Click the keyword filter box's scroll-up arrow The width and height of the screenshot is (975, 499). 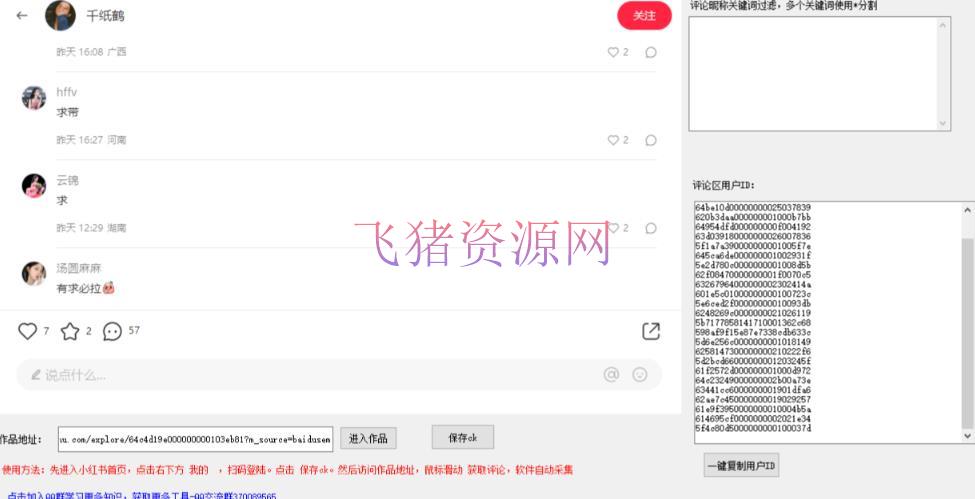pyautogui.click(x=943, y=24)
